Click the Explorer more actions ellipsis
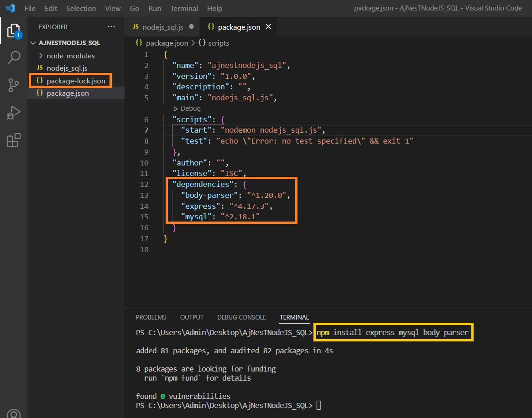The image size is (532, 418). [x=111, y=27]
